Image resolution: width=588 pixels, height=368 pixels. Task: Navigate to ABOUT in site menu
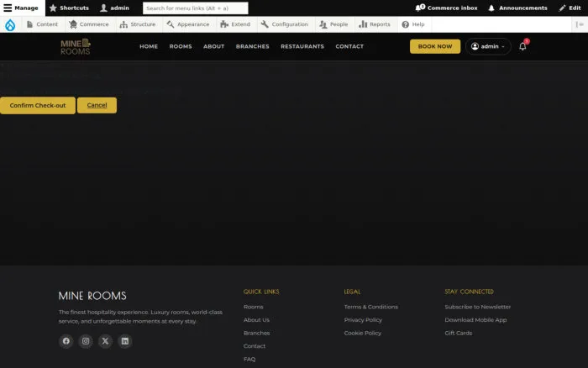click(213, 46)
